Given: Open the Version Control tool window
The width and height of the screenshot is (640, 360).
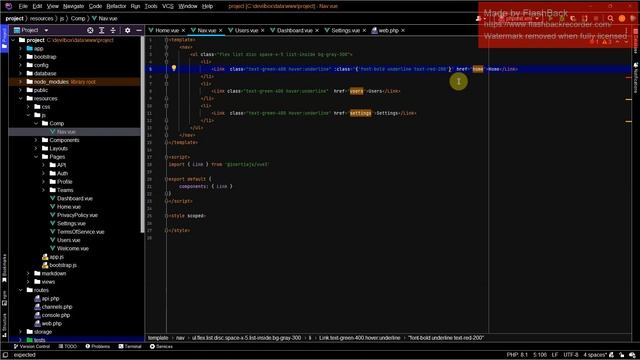Looking at the screenshot, I should pyautogui.click(x=32, y=347).
